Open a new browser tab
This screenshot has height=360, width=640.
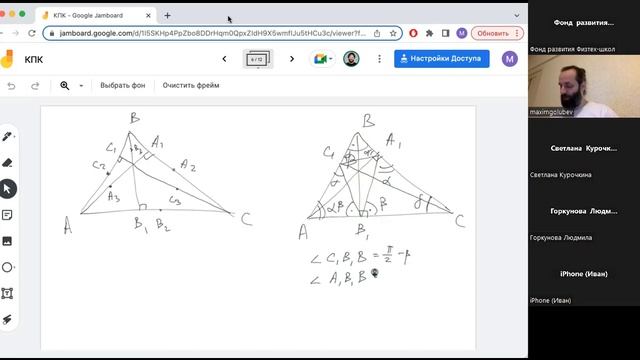[167, 16]
